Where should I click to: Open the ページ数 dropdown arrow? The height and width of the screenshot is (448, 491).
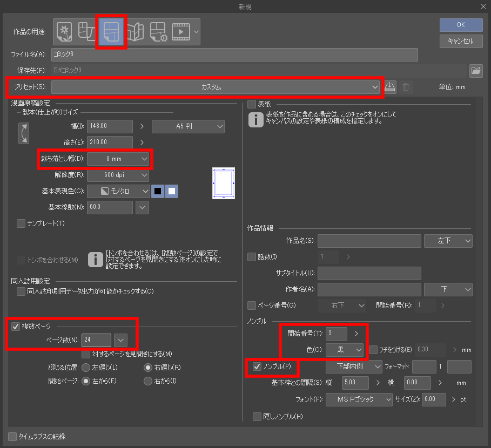point(120,340)
